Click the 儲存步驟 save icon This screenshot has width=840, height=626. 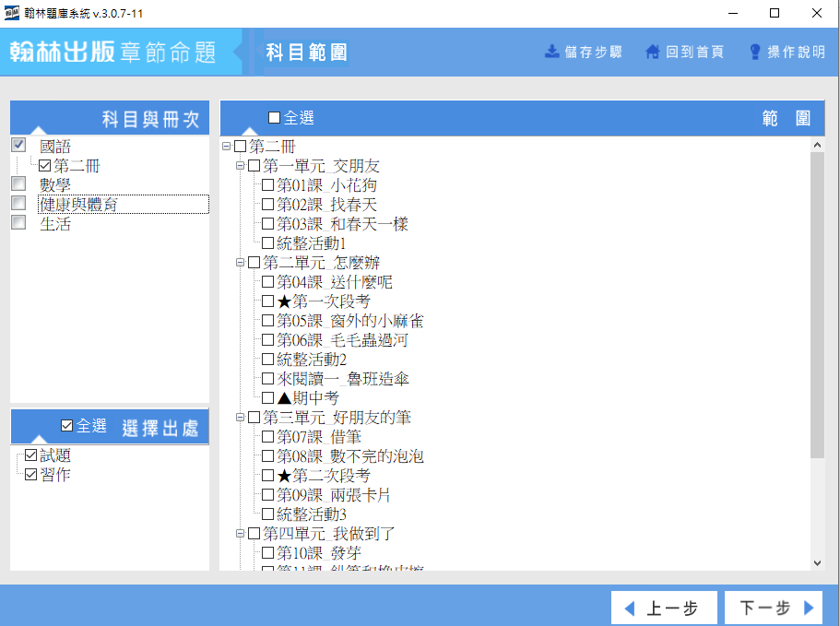click(552, 52)
